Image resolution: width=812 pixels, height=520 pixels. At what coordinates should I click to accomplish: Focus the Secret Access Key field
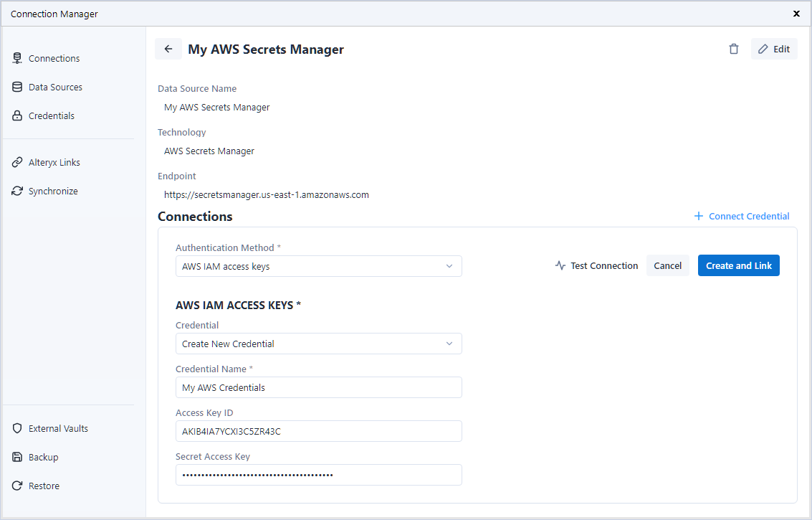click(x=318, y=475)
